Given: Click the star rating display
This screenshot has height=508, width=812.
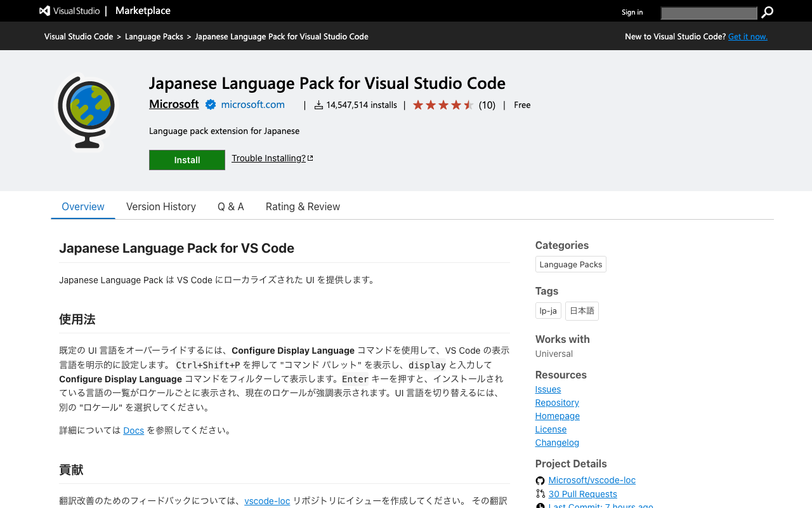Looking at the screenshot, I should click(443, 105).
